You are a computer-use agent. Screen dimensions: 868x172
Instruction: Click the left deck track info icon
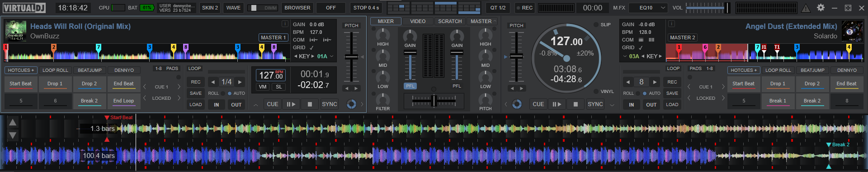(285, 24)
